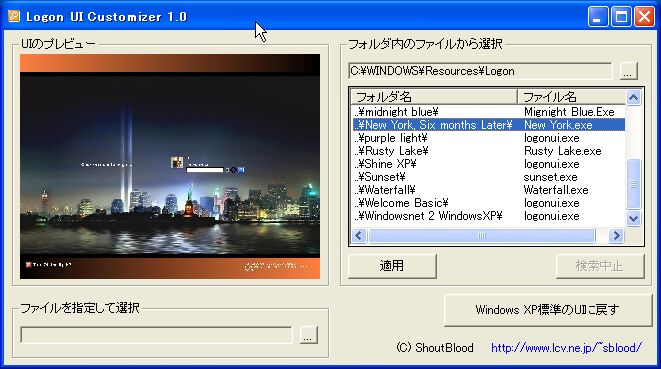
Task: Sort list by フォルダ名 column header
Action: (434, 97)
